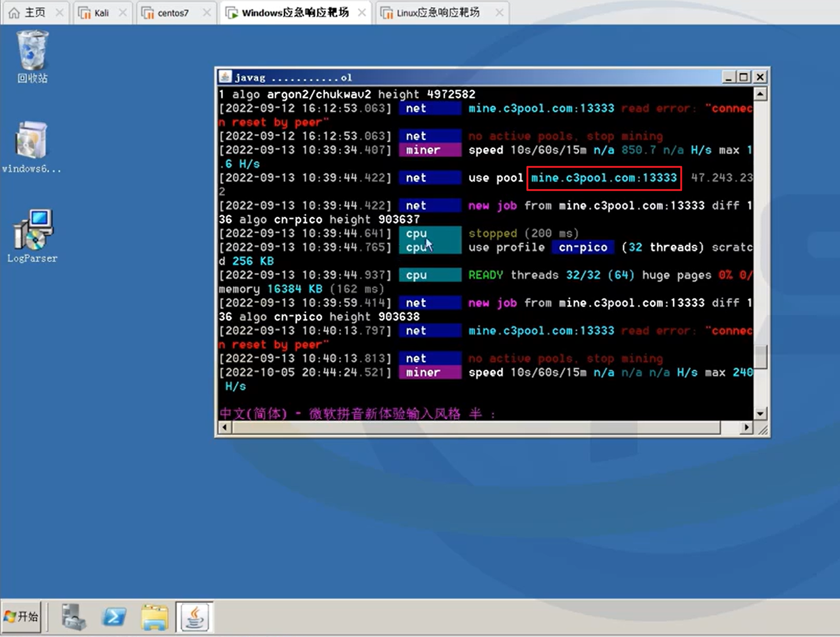
Task: Click the Kali tab VM icon
Action: (x=84, y=13)
